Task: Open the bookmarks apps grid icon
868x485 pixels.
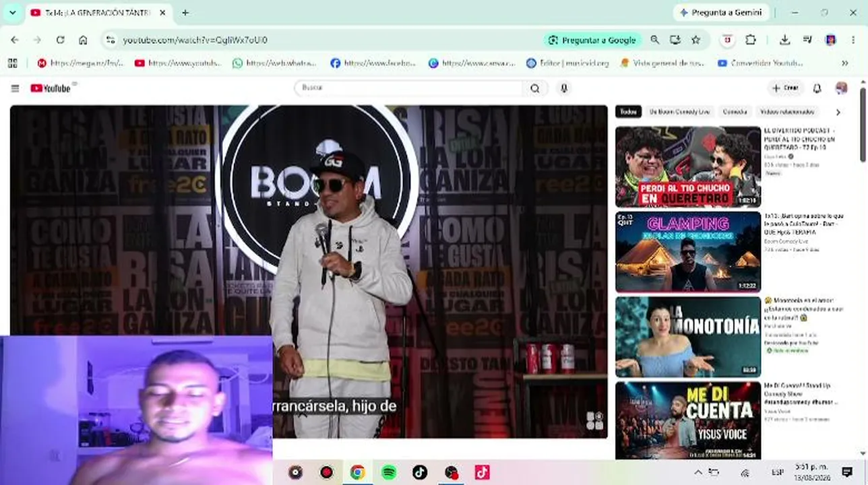Action: (12, 63)
